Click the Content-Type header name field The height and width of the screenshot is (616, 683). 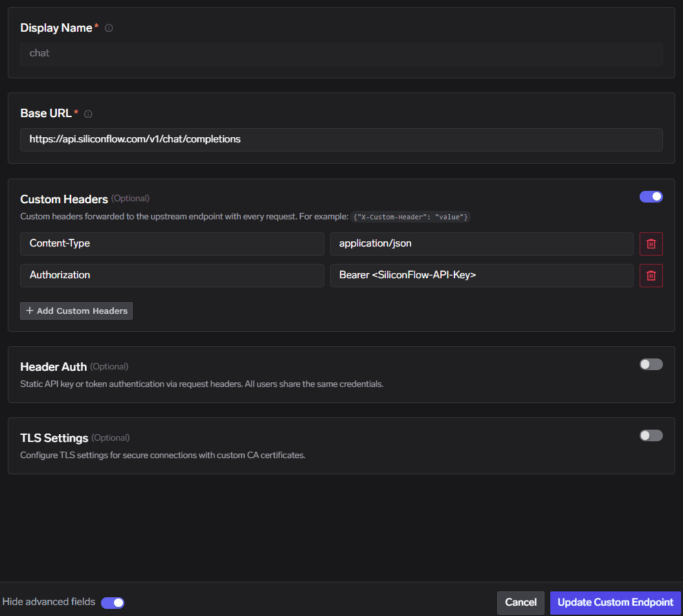[x=172, y=244]
